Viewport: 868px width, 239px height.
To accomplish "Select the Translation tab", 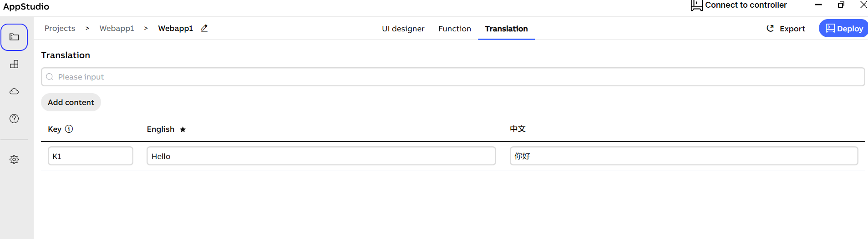I will point(506,29).
